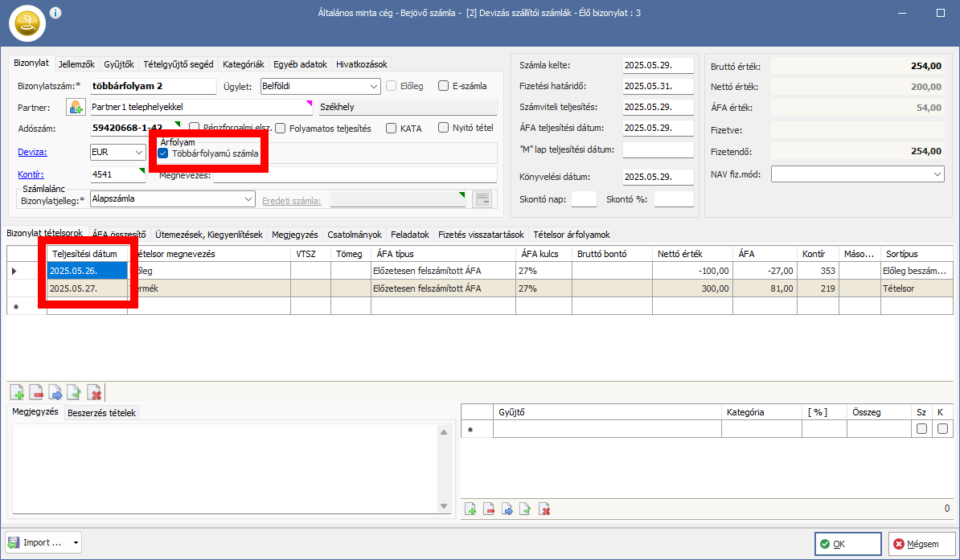Check the K column checkbox in Gyűjtő grid
The width and height of the screenshot is (960, 560).
pos(942,429)
